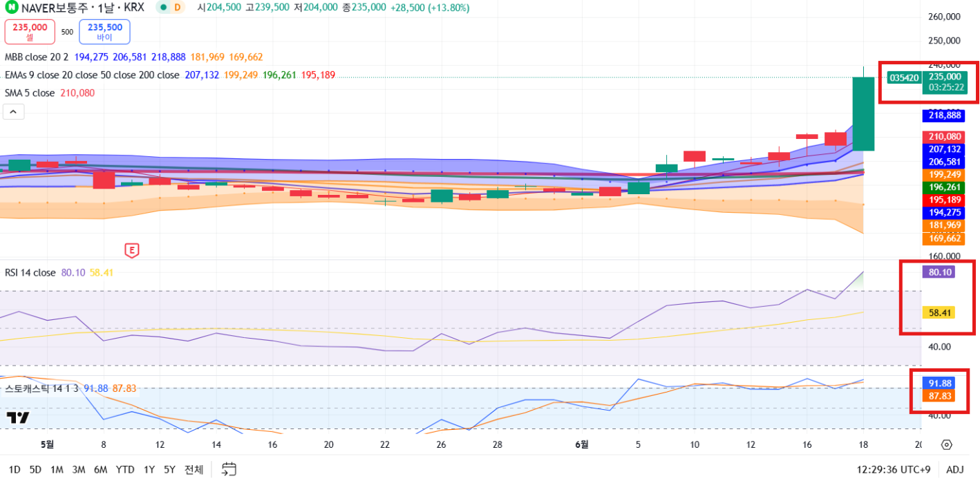Click the red 210,080 price axis label
The height and width of the screenshot is (481, 980).
tap(944, 137)
